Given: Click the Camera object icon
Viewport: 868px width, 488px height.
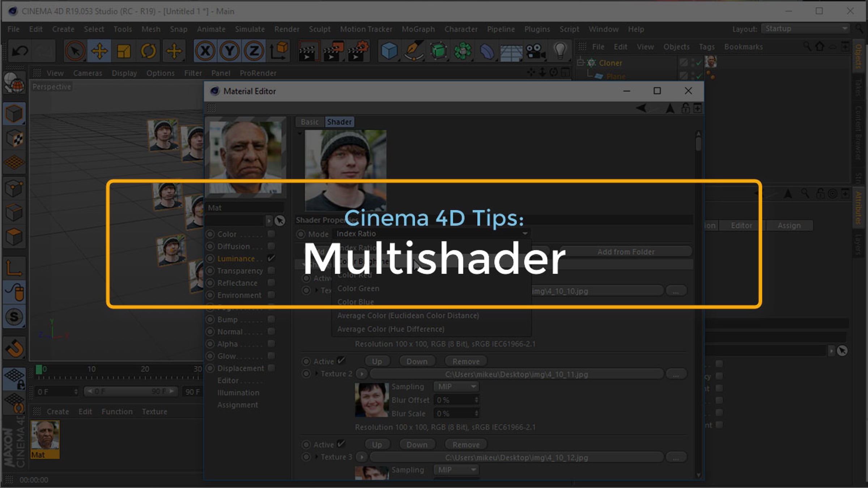Looking at the screenshot, I should click(535, 51).
